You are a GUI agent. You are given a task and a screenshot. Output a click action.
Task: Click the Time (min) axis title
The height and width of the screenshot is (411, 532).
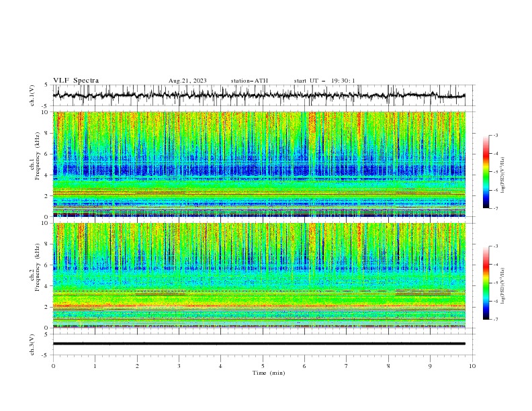[x=269, y=373]
